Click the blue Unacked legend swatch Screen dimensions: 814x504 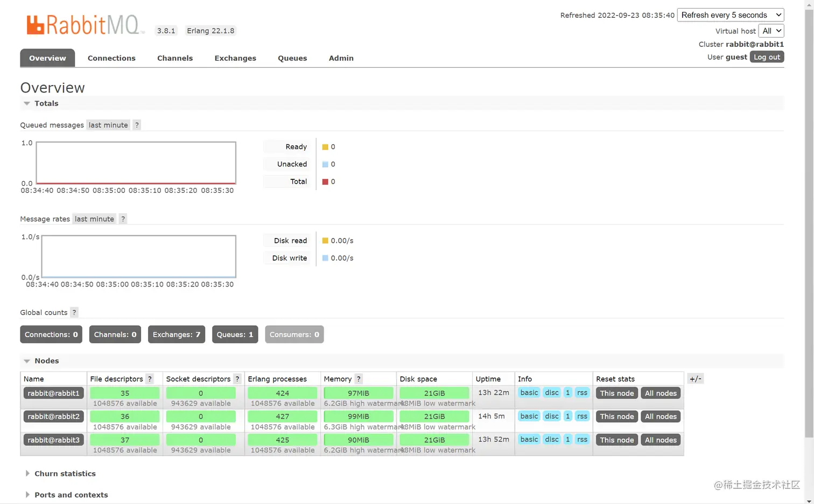tap(325, 164)
